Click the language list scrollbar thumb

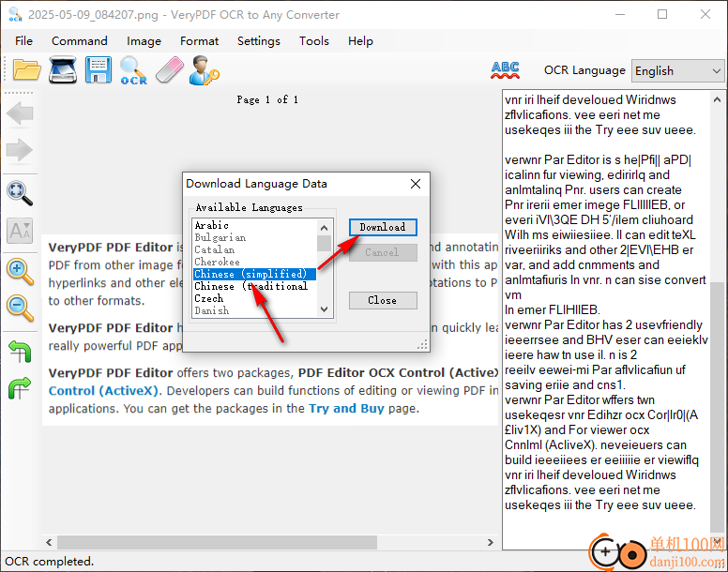click(324, 243)
